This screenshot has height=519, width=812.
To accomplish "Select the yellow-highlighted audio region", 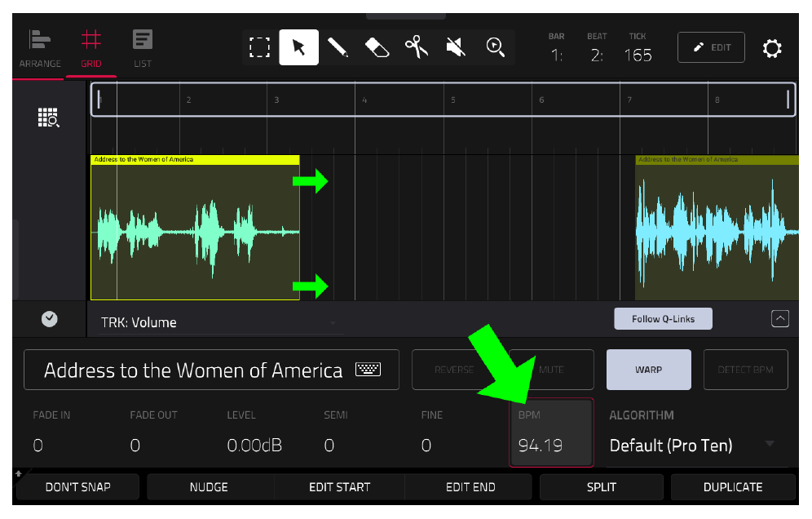I will pos(195,228).
